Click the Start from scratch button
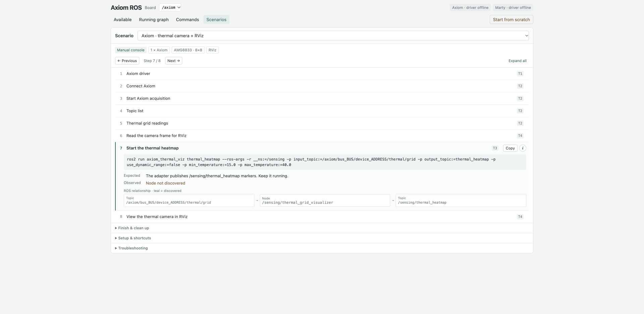 (511, 19)
